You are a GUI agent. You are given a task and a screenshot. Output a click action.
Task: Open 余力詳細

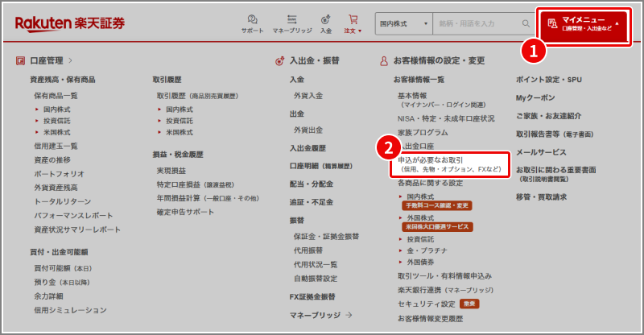(x=48, y=296)
